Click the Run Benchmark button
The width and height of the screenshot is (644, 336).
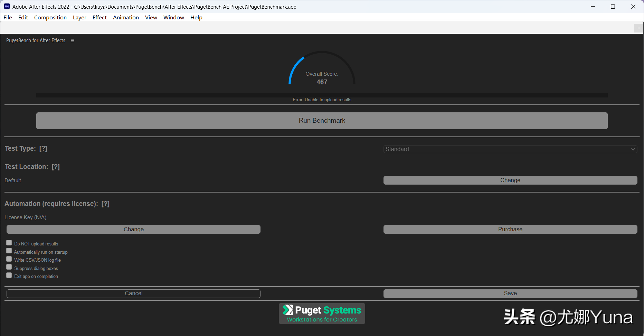pos(322,121)
